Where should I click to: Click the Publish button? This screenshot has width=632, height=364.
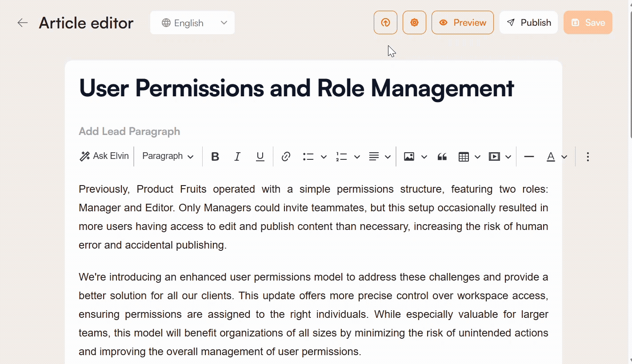528,23
